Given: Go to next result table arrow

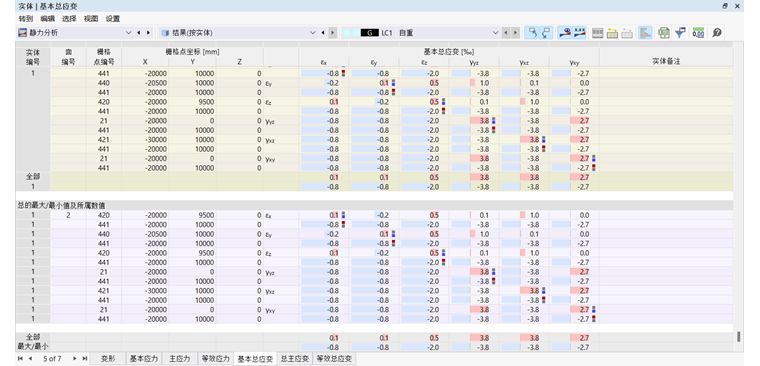Looking at the screenshot, I should click(332, 33).
